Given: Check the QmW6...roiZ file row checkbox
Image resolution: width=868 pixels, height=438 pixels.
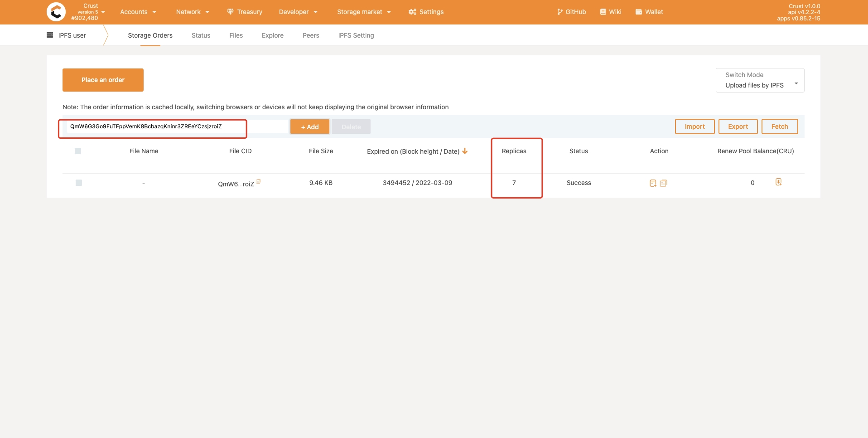Looking at the screenshot, I should click(79, 183).
